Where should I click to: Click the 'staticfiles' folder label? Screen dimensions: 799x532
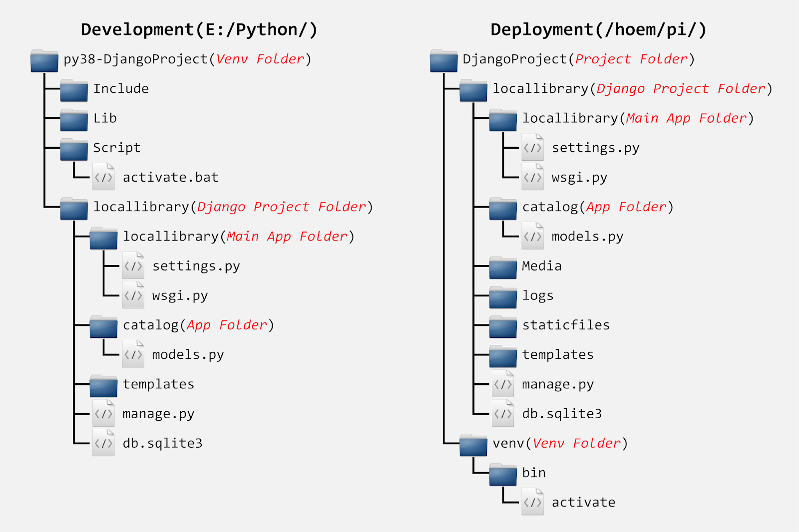pos(566,325)
